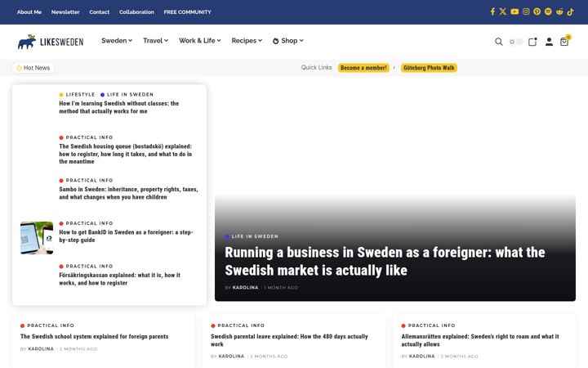Click KAROLINA author on featured article
The width and height of the screenshot is (588, 368).
click(245, 288)
